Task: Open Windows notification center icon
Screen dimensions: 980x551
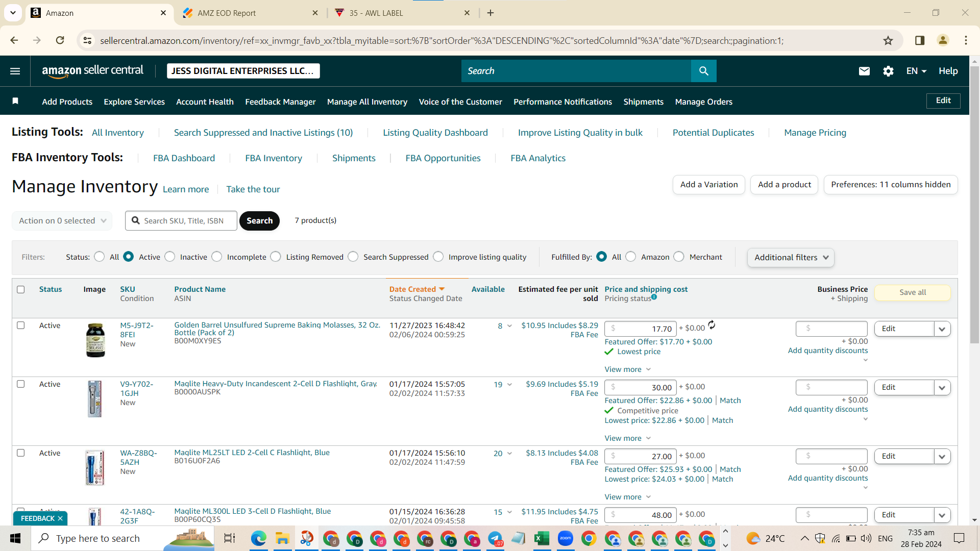Action: pyautogui.click(x=959, y=538)
